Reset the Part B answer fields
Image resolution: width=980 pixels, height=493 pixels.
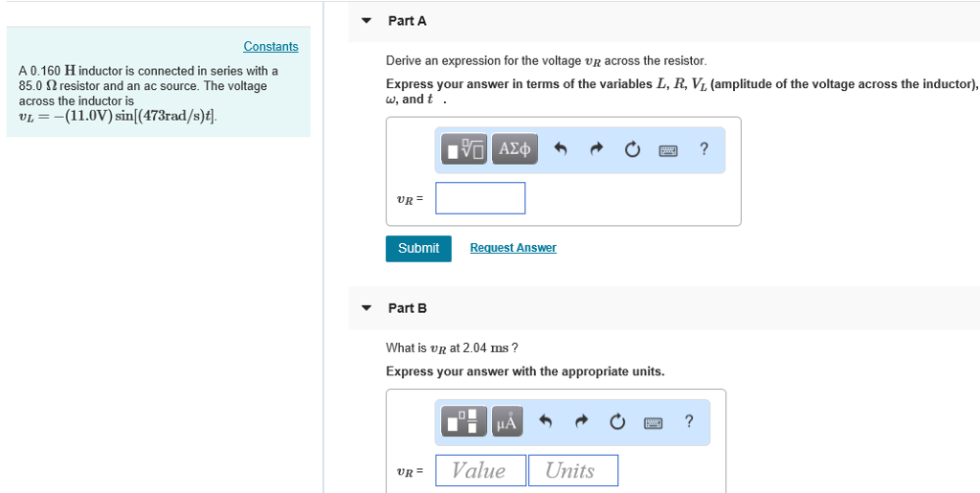(x=617, y=421)
